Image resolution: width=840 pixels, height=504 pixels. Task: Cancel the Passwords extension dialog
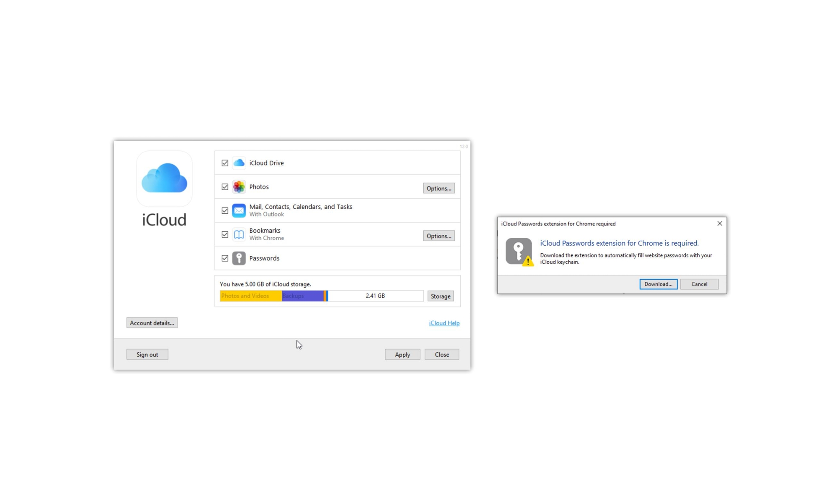(x=699, y=284)
